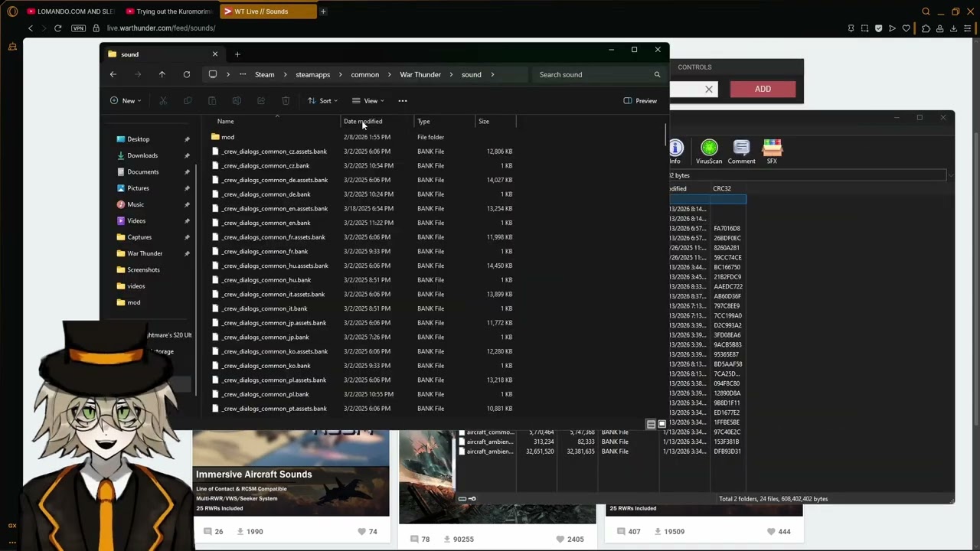Click the browser back arrow
The image size is (980, 551).
click(x=31, y=28)
